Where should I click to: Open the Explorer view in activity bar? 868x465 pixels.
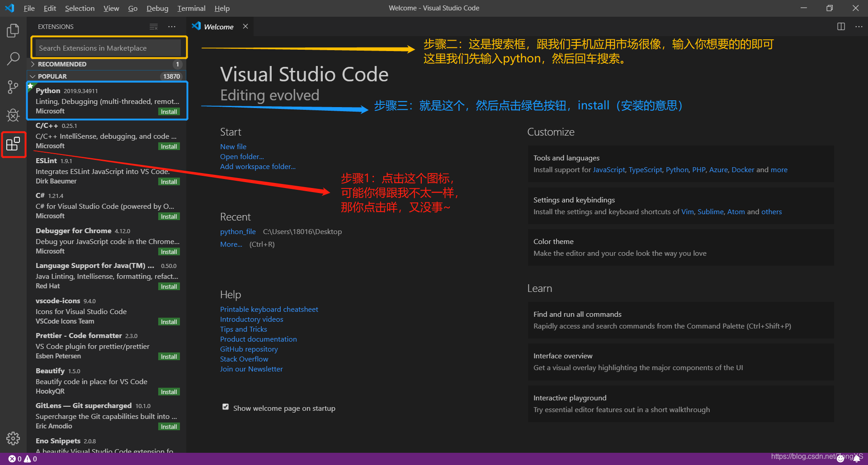point(13,31)
